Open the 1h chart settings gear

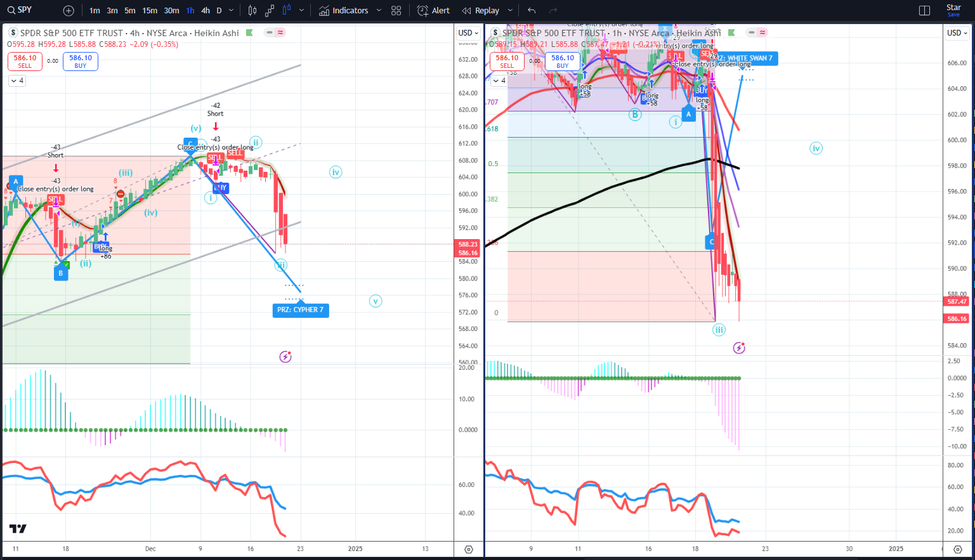958,549
